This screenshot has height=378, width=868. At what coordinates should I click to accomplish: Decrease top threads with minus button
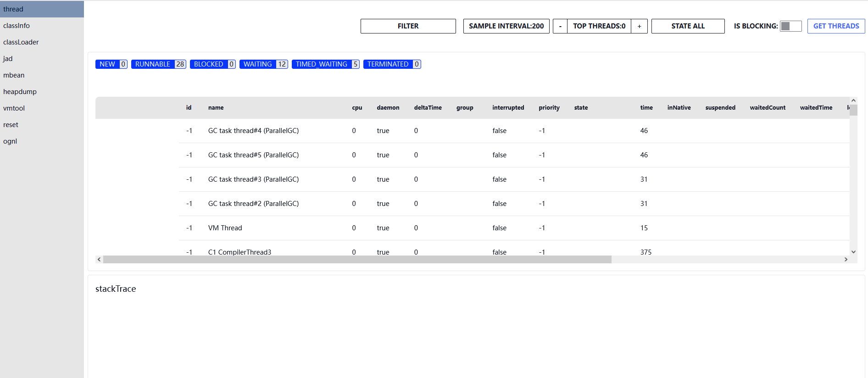click(x=560, y=26)
